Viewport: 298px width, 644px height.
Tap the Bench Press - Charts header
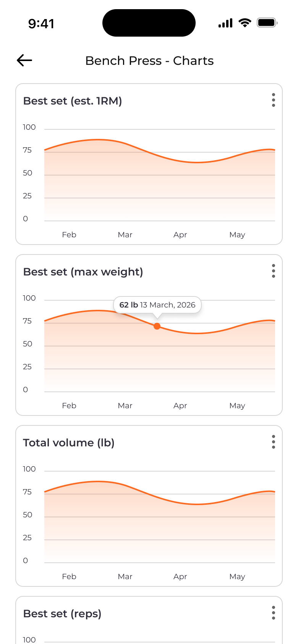pos(149,61)
